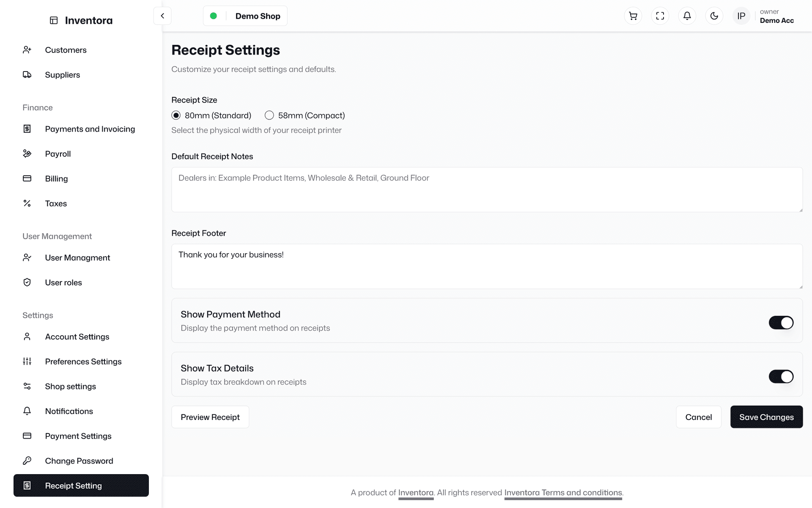The height and width of the screenshot is (508, 812).
Task: Open Inventora Terms and conditions link
Action: click(x=563, y=493)
